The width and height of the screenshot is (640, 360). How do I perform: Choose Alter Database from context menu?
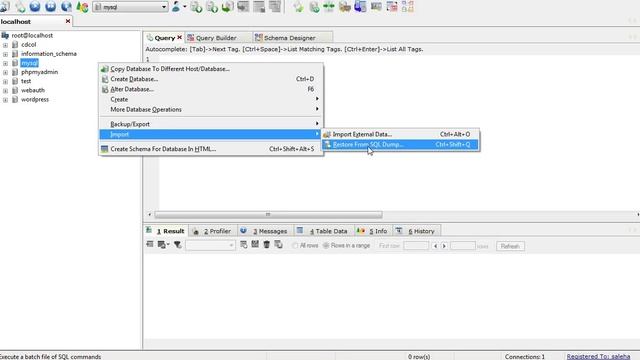[211, 89]
